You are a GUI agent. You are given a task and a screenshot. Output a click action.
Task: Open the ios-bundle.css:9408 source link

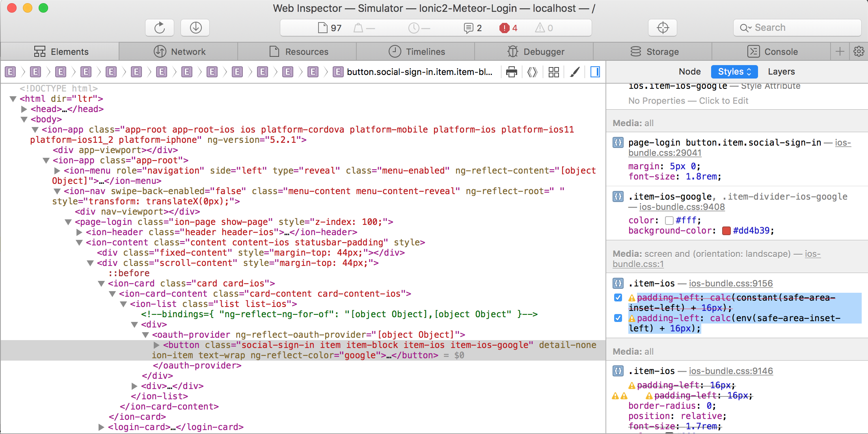tap(682, 207)
